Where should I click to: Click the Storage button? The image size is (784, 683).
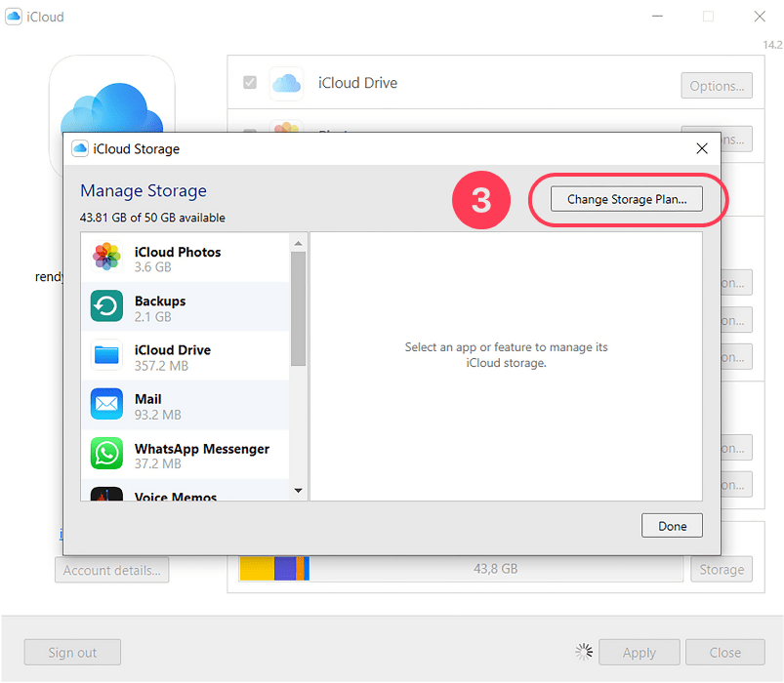[722, 570]
